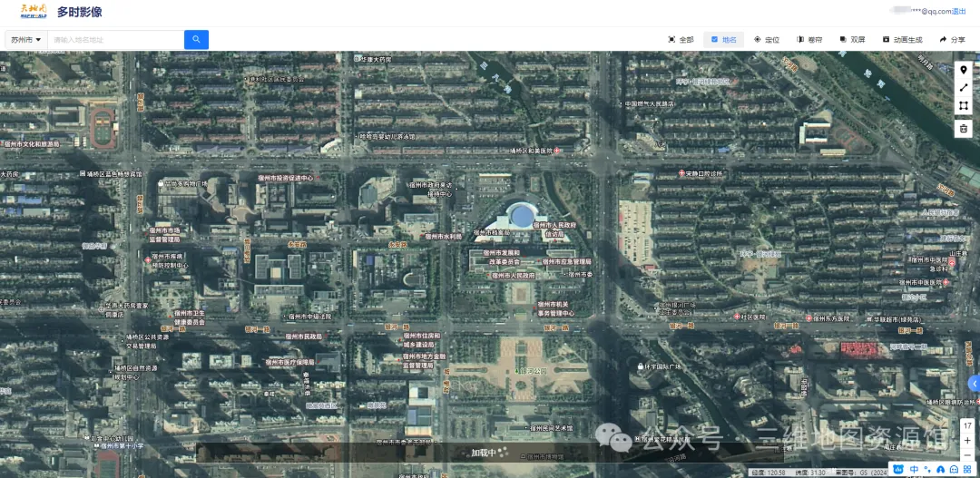Click the 宿州市人民政府 map label
Viewport: 980px width, 478px height.
point(513,275)
